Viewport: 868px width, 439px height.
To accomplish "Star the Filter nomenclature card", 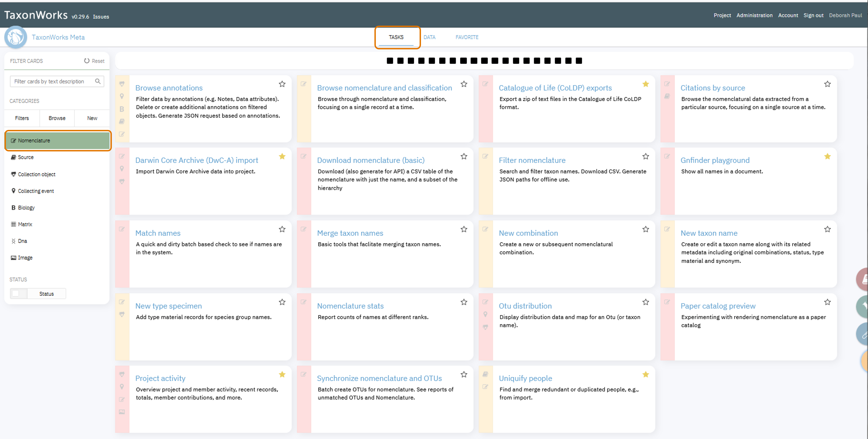I will pyautogui.click(x=646, y=156).
